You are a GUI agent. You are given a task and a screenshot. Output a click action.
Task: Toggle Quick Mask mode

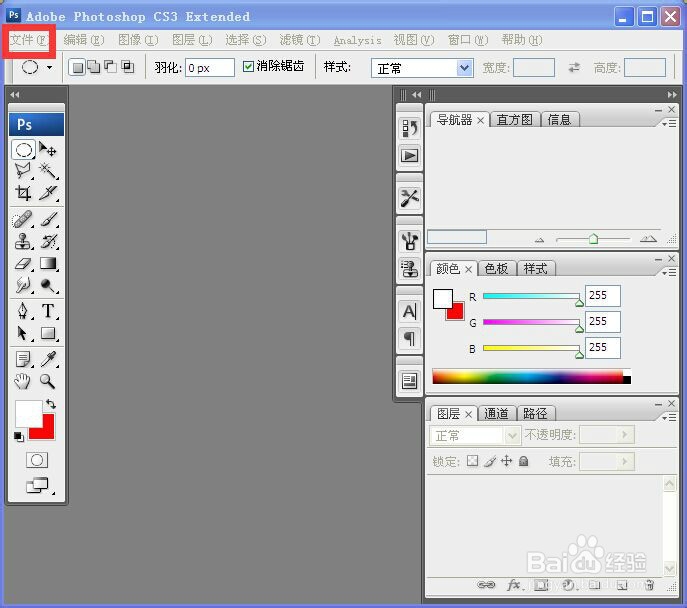pos(37,460)
